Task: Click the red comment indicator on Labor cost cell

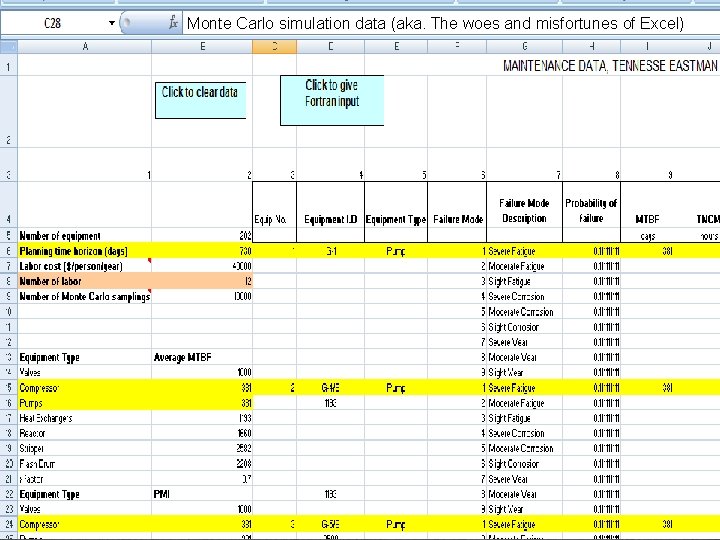Action: (x=149, y=261)
